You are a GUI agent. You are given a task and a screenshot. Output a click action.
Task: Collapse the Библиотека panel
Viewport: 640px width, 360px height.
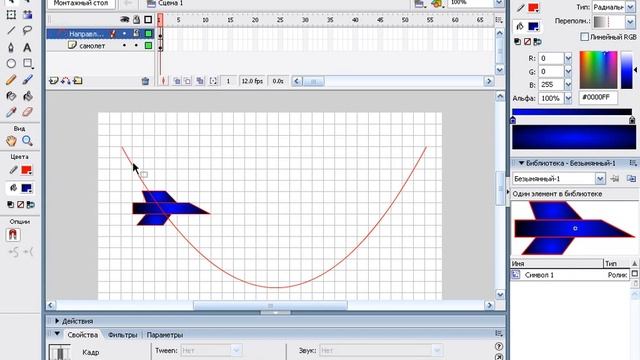click(x=521, y=163)
